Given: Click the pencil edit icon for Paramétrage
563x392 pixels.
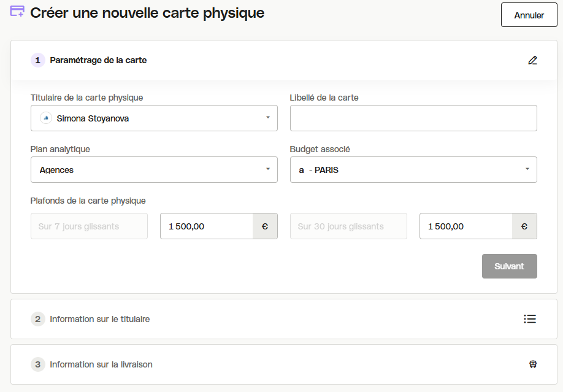Looking at the screenshot, I should coord(532,60).
